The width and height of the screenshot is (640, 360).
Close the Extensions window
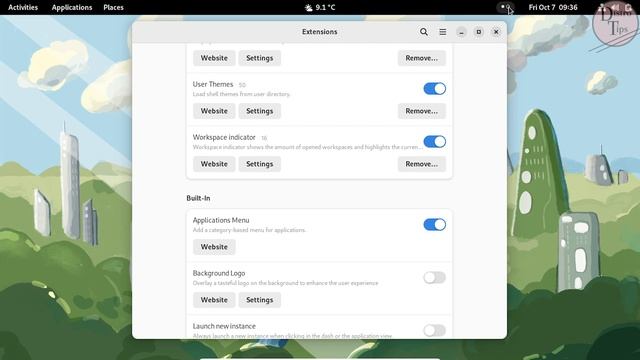pyautogui.click(x=496, y=32)
